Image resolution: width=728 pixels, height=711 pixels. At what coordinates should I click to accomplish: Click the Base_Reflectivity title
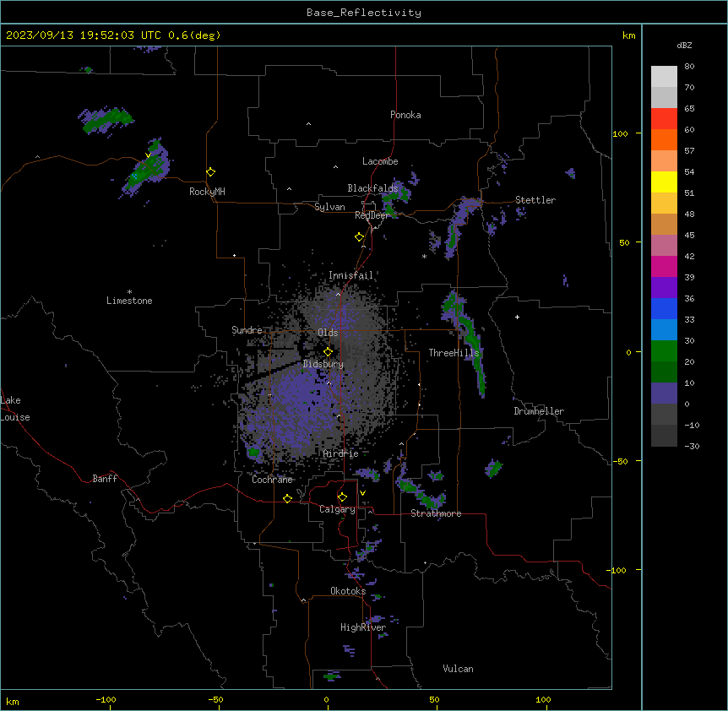click(x=364, y=13)
